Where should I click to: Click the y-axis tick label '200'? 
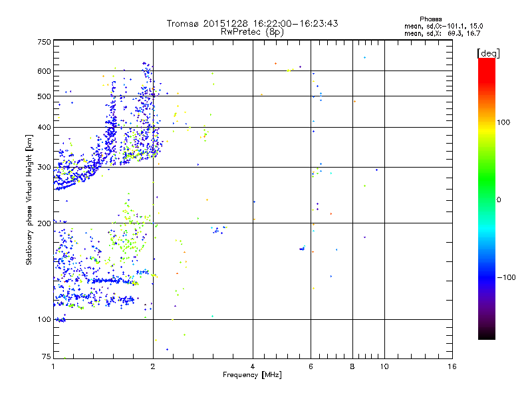point(44,223)
